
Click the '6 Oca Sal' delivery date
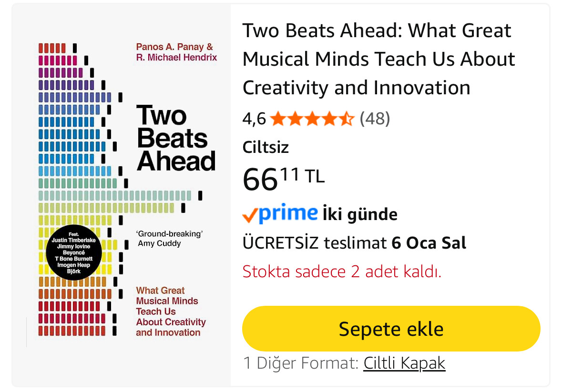point(429,243)
